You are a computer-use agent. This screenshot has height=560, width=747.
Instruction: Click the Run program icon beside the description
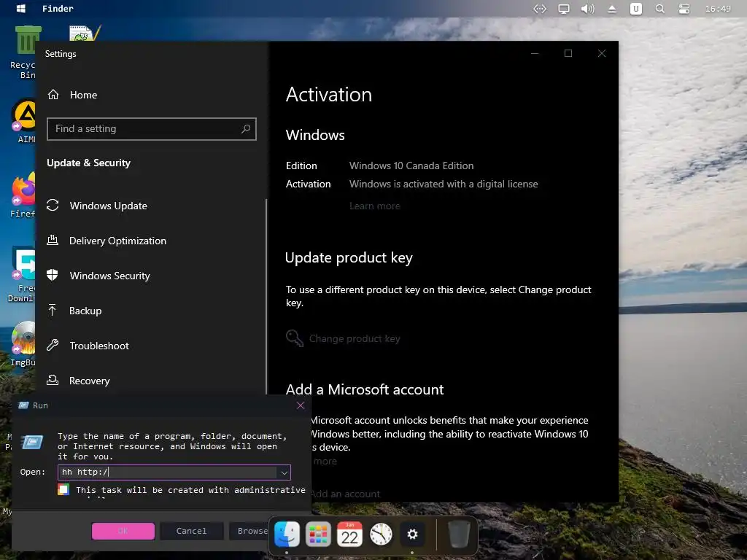32,443
